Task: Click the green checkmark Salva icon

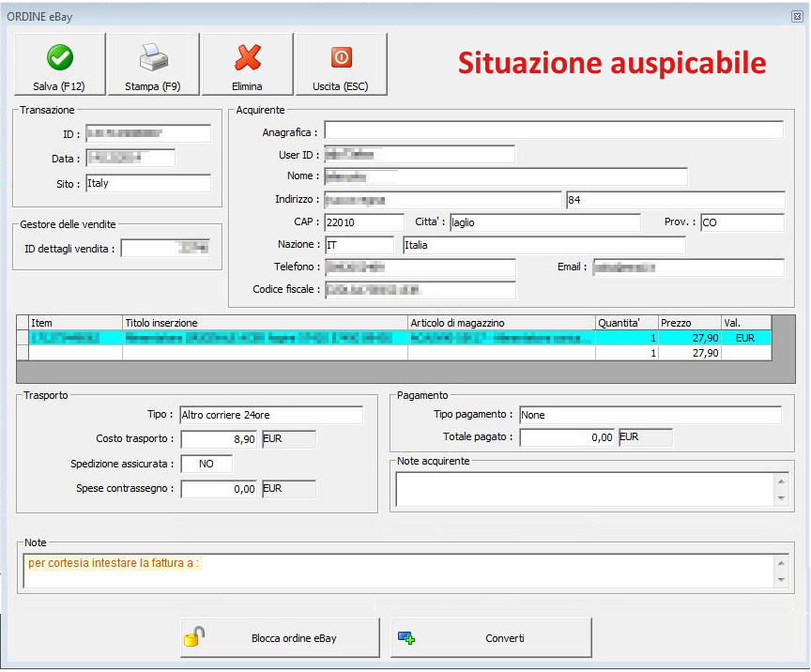Action: pyautogui.click(x=60, y=57)
